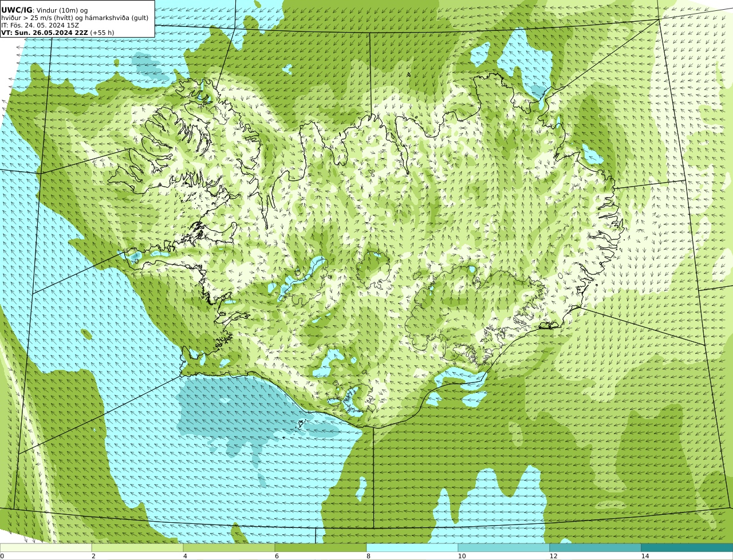Click the legend scale label '2'
733x560 pixels.
[93, 556]
